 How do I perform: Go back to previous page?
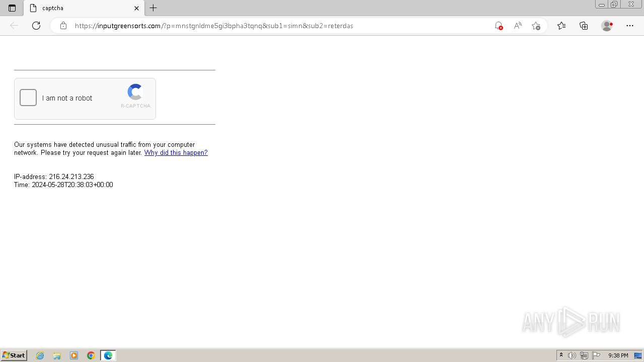tap(14, 26)
